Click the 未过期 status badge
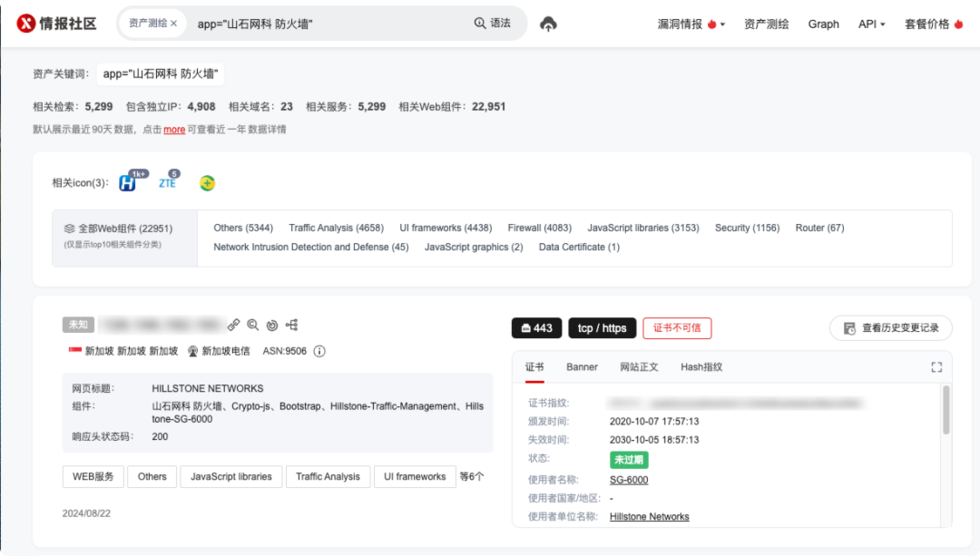 pyautogui.click(x=629, y=460)
